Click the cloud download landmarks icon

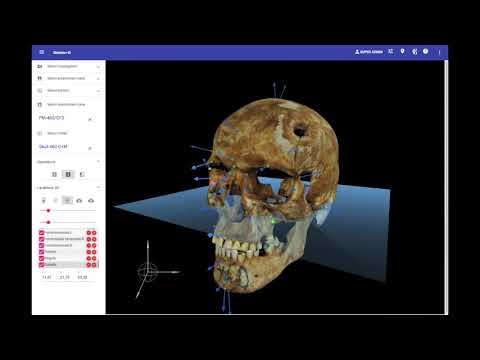coord(91,201)
